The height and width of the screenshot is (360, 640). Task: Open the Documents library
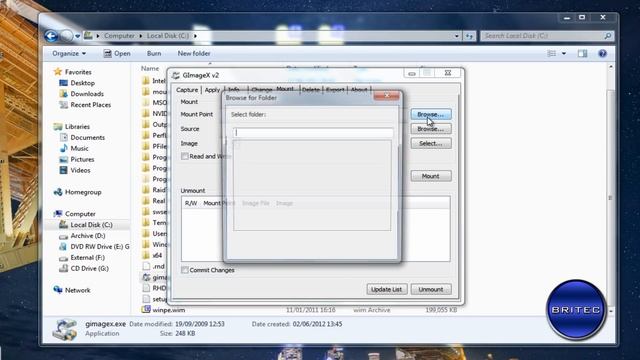87,138
